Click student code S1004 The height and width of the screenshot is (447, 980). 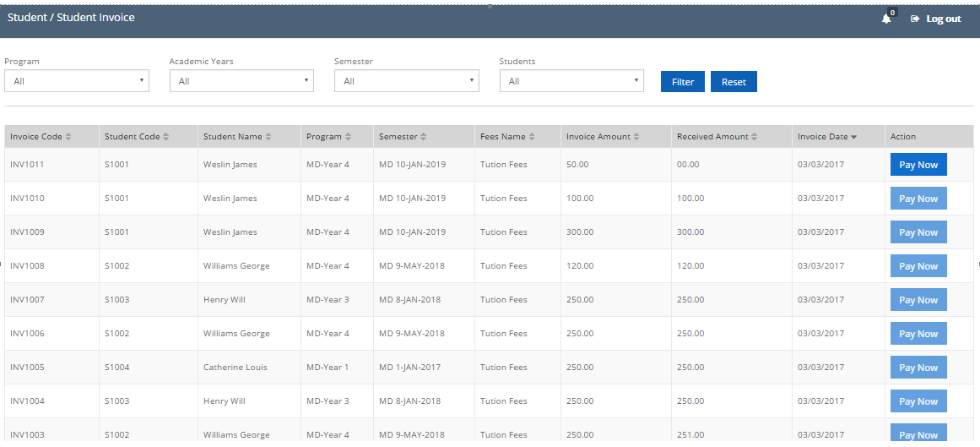[x=116, y=368]
